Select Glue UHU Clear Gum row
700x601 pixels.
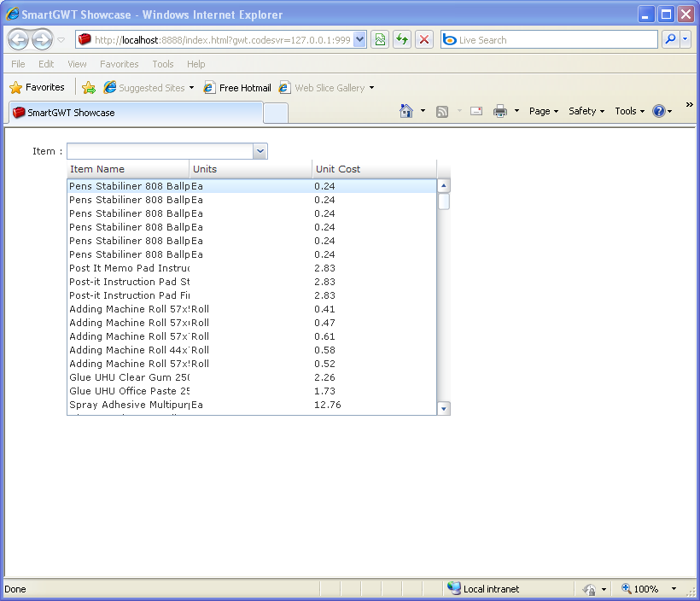pyautogui.click(x=252, y=377)
